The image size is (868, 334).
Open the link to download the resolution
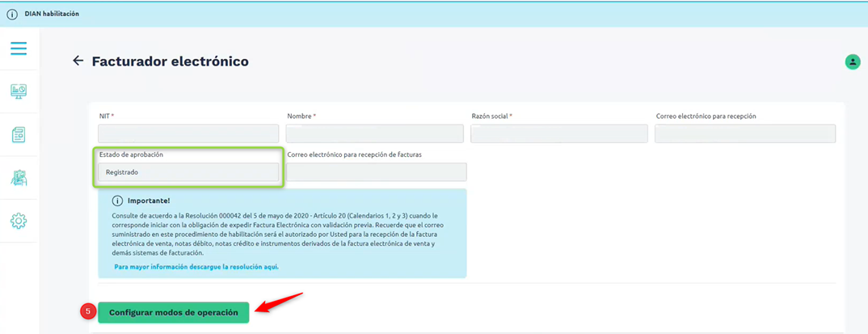(196, 266)
